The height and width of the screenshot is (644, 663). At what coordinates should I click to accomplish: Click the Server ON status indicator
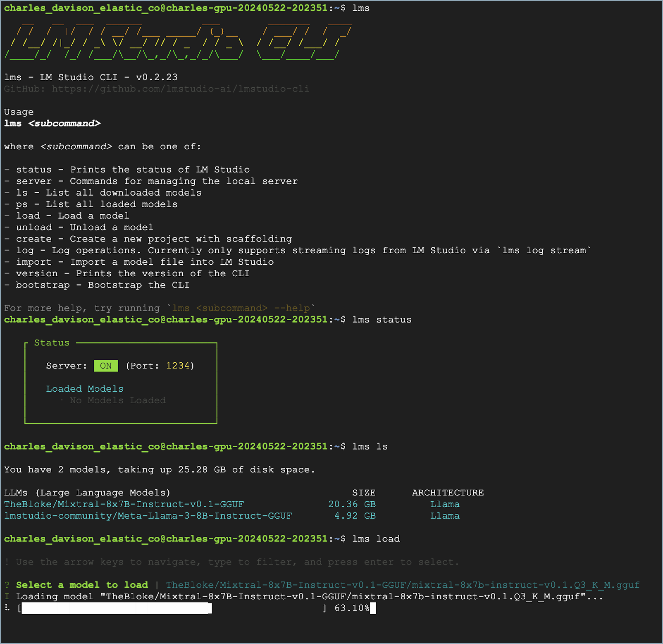click(106, 366)
